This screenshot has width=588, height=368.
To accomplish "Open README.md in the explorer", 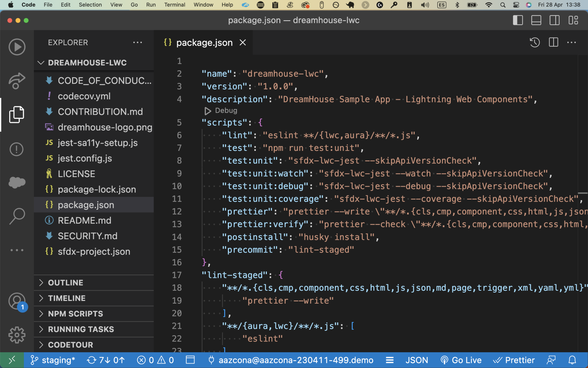I will [84, 220].
